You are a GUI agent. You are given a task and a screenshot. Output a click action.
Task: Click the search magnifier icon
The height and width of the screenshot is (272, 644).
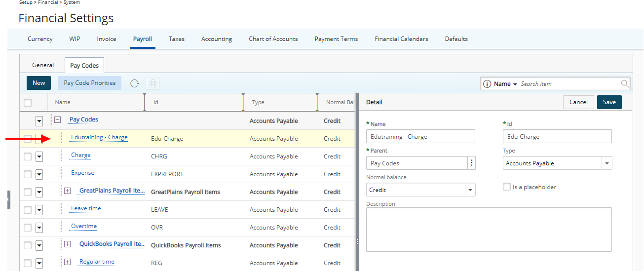pos(625,84)
